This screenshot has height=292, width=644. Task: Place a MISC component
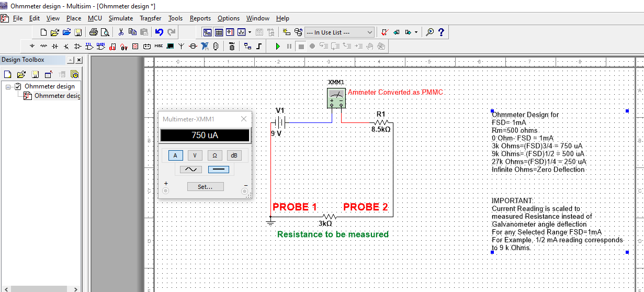[159, 47]
